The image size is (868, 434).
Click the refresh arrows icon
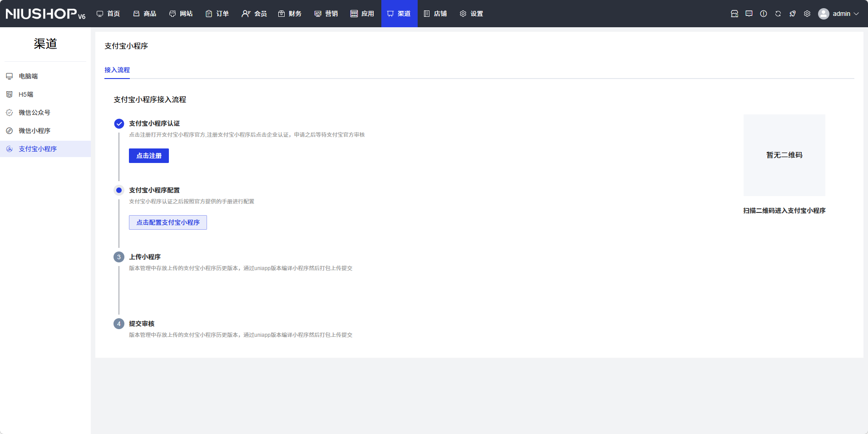tap(778, 14)
